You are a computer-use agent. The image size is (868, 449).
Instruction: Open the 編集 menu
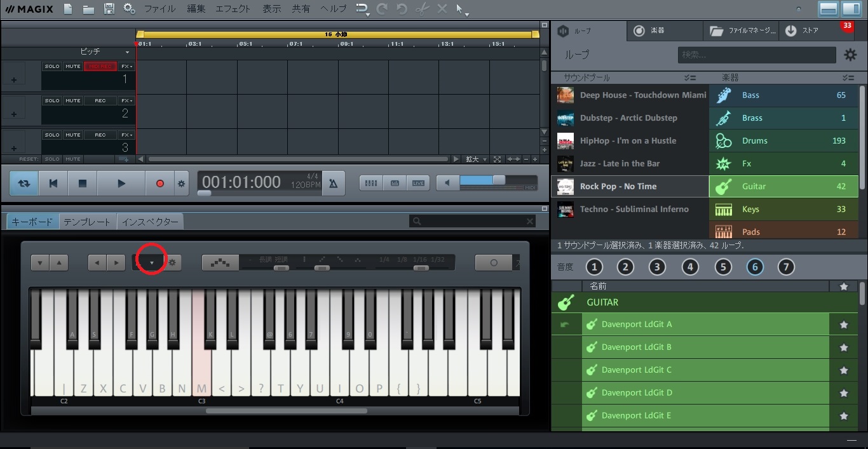click(x=196, y=9)
